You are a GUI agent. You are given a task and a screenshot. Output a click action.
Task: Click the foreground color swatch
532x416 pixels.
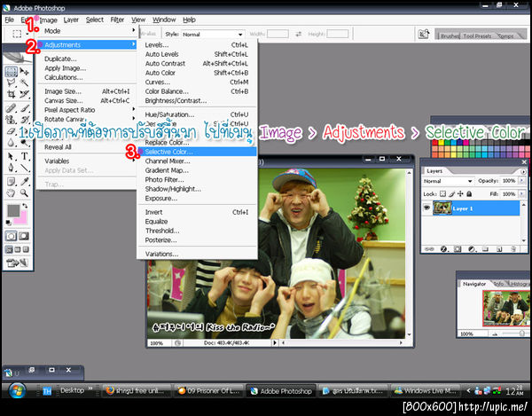click(x=13, y=211)
